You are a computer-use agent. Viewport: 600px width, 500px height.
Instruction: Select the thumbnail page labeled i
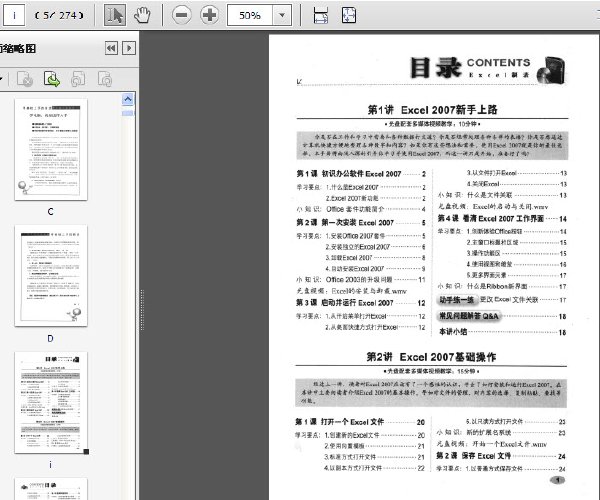(x=51, y=402)
